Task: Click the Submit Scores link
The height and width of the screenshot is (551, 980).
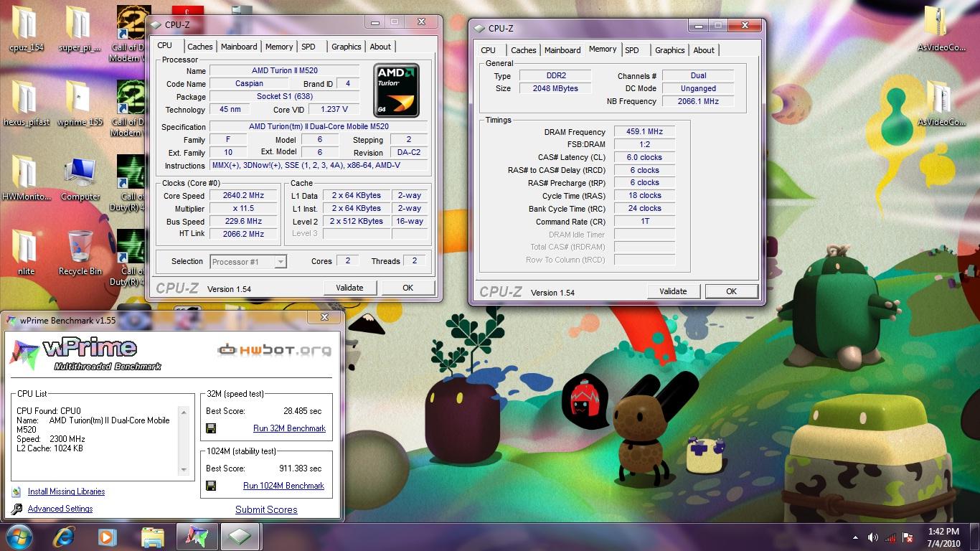Action: [266, 510]
